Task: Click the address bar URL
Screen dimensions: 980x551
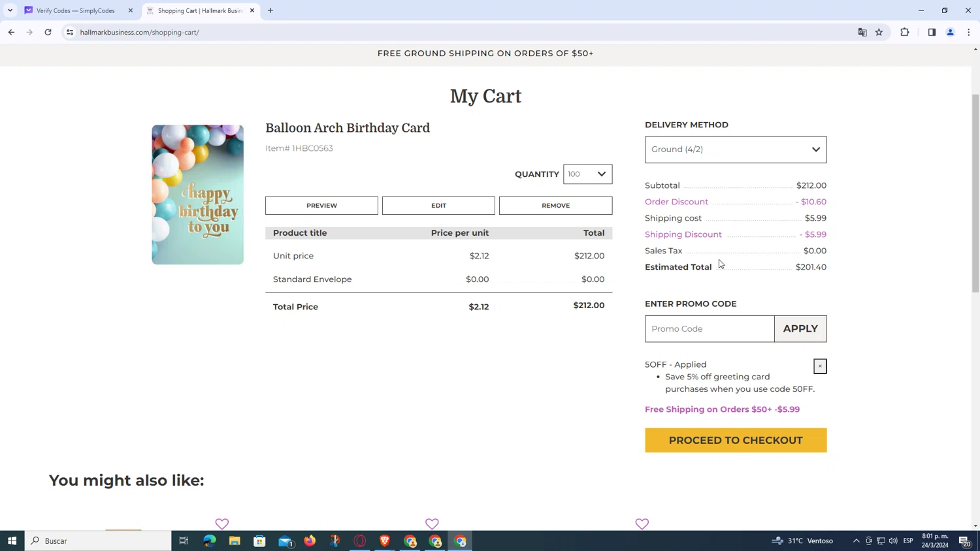Action: tap(140, 32)
